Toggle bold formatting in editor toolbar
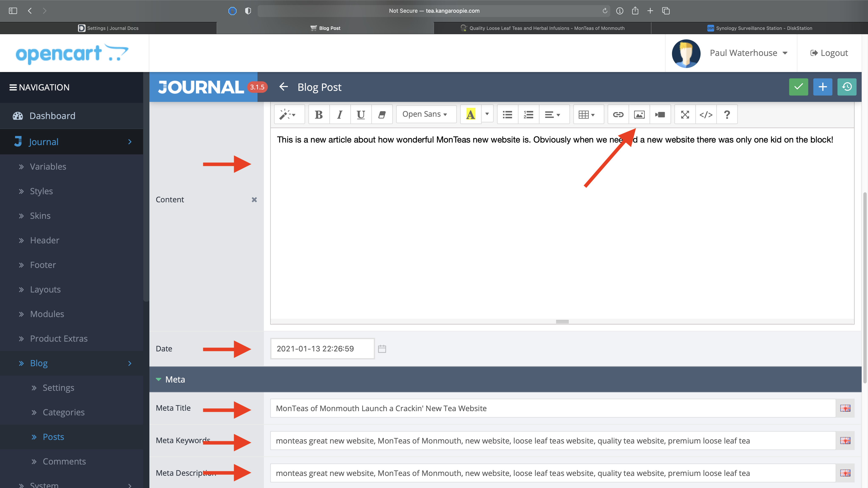Screen dimensions: 868x488 tap(319, 115)
